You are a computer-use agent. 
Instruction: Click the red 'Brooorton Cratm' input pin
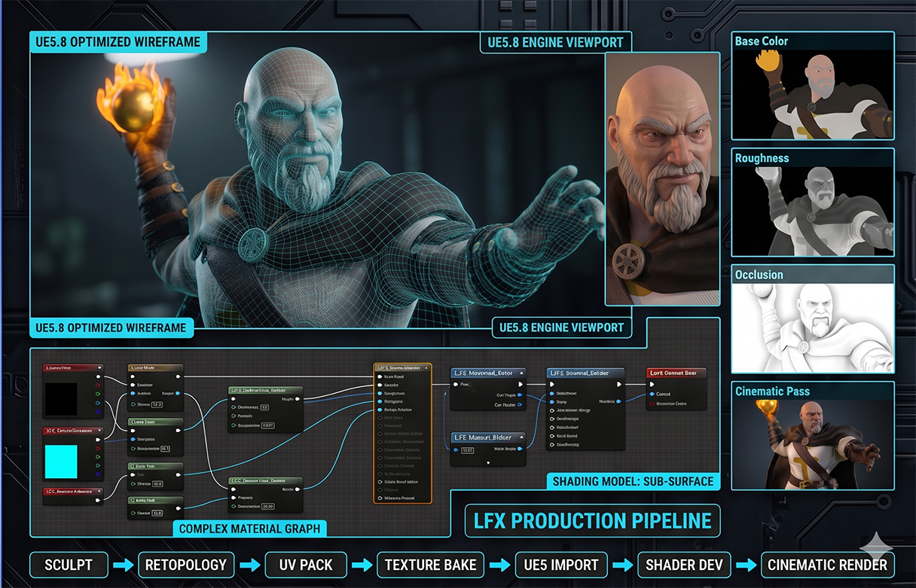[652, 404]
